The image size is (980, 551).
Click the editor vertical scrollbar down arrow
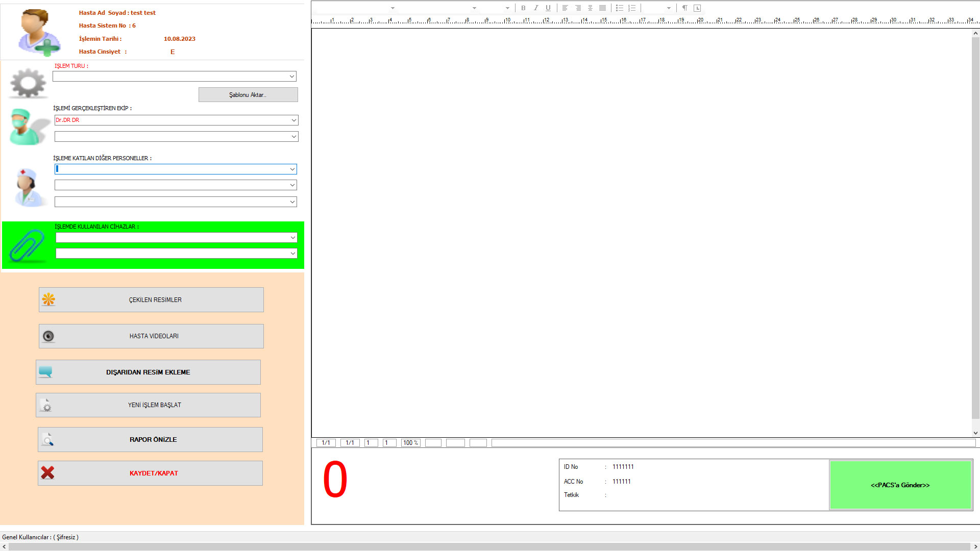[975, 433]
